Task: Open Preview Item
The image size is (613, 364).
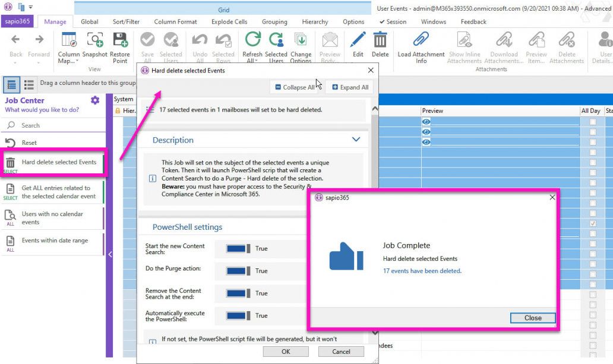Action: pyautogui.click(x=536, y=48)
